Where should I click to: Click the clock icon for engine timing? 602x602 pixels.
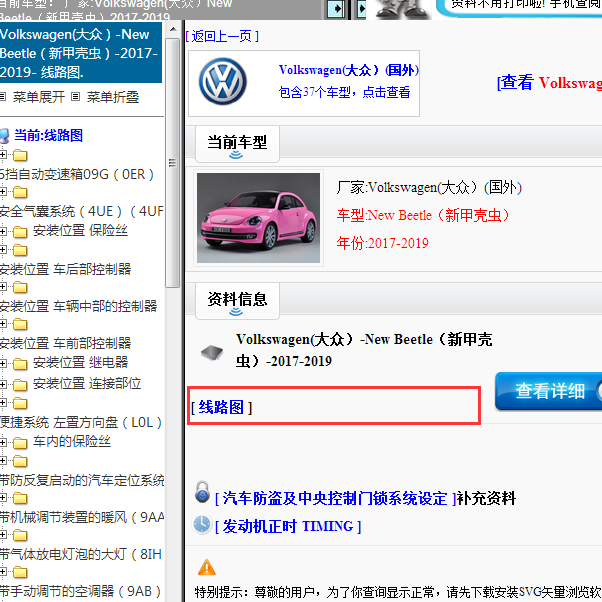click(202, 524)
